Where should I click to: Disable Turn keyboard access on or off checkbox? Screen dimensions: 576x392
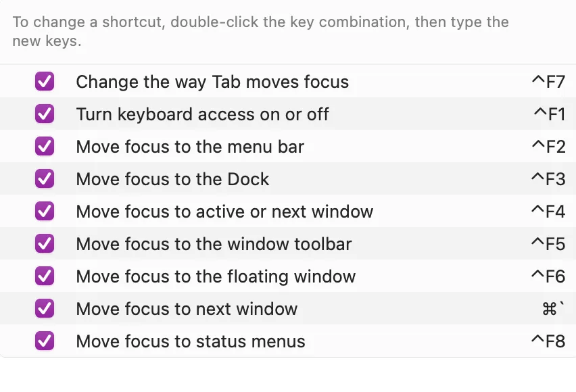click(45, 114)
